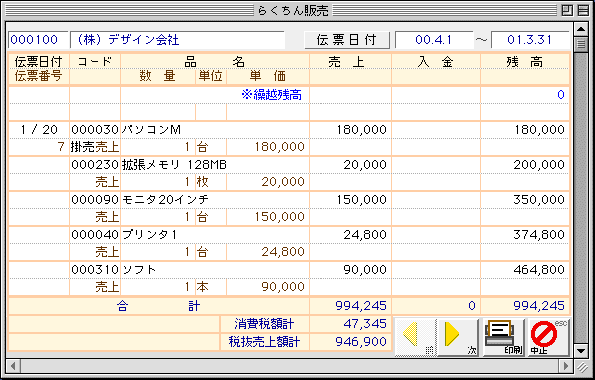Click the vertical scrollbar up arrow
The width and height of the screenshot is (595, 380).
(581, 29)
